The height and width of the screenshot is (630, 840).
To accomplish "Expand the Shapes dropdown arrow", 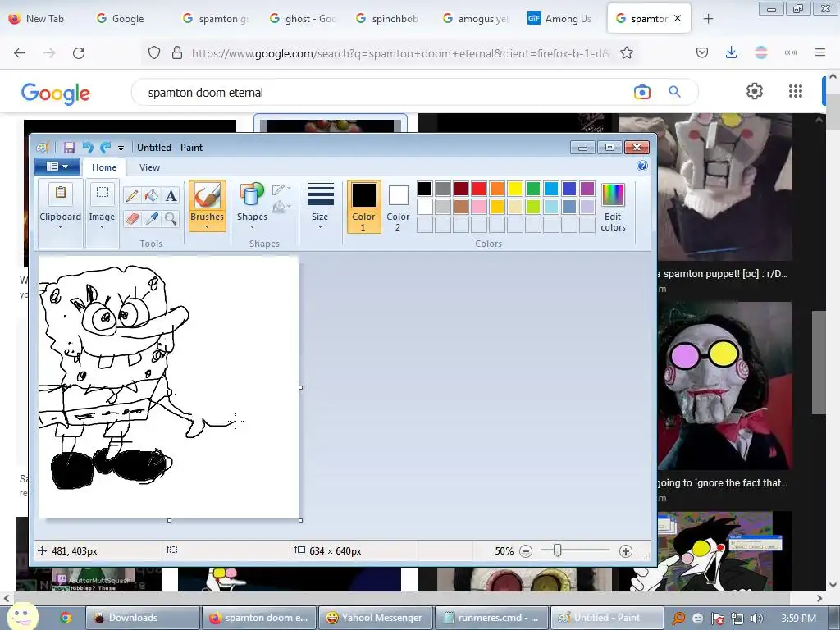I will 252,226.
